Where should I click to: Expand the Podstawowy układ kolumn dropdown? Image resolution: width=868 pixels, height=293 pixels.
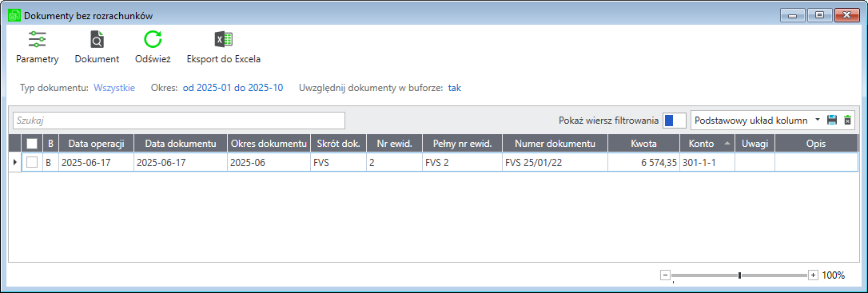(x=817, y=120)
